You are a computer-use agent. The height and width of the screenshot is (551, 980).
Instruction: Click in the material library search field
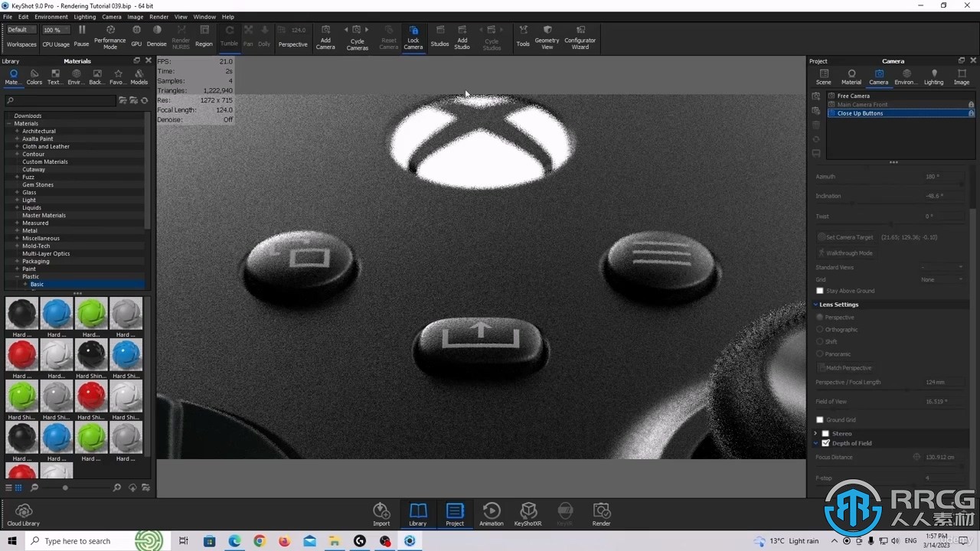pos(60,100)
